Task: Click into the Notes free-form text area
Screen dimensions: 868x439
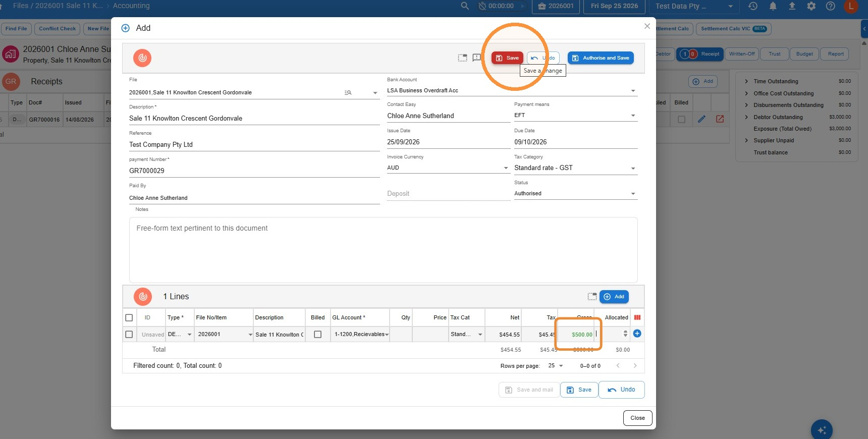Action: [x=383, y=250]
